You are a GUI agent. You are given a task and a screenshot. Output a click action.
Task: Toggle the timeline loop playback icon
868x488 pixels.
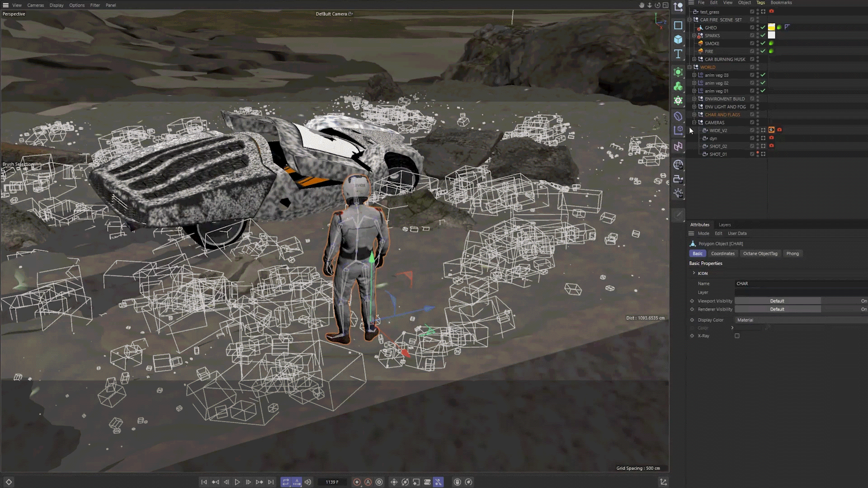pos(286,482)
